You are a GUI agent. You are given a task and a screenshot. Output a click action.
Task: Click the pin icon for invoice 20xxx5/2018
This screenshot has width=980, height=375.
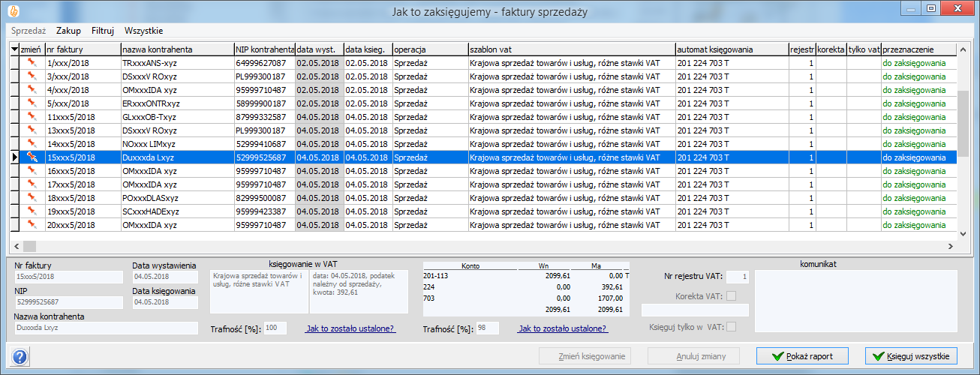click(32, 225)
